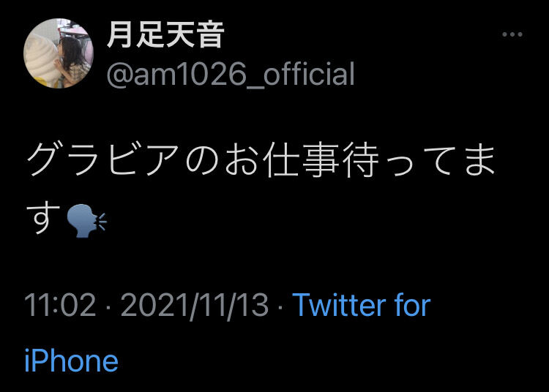Viewport: 549px width, 392px height.
Task: Click the "official" part of the username
Action: point(309,73)
